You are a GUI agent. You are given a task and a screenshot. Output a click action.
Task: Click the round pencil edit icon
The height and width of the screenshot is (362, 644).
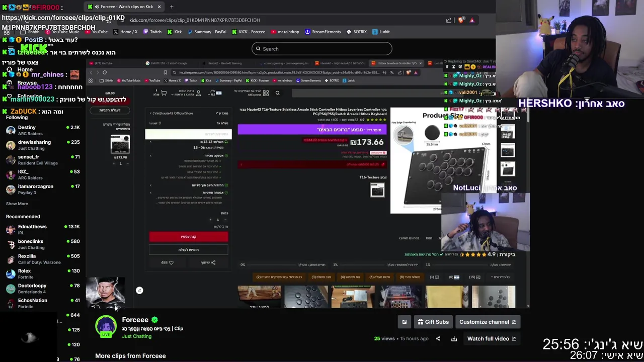coord(139,290)
